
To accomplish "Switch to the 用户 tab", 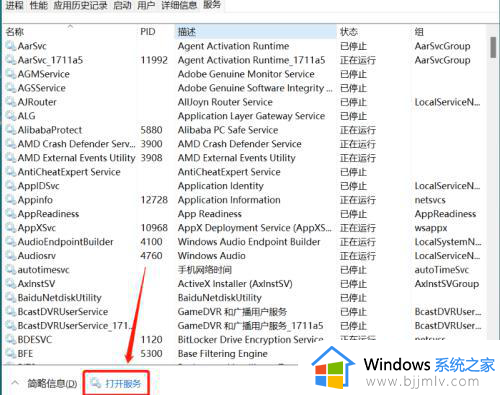I will pyautogui.click(x=146, y=5).
